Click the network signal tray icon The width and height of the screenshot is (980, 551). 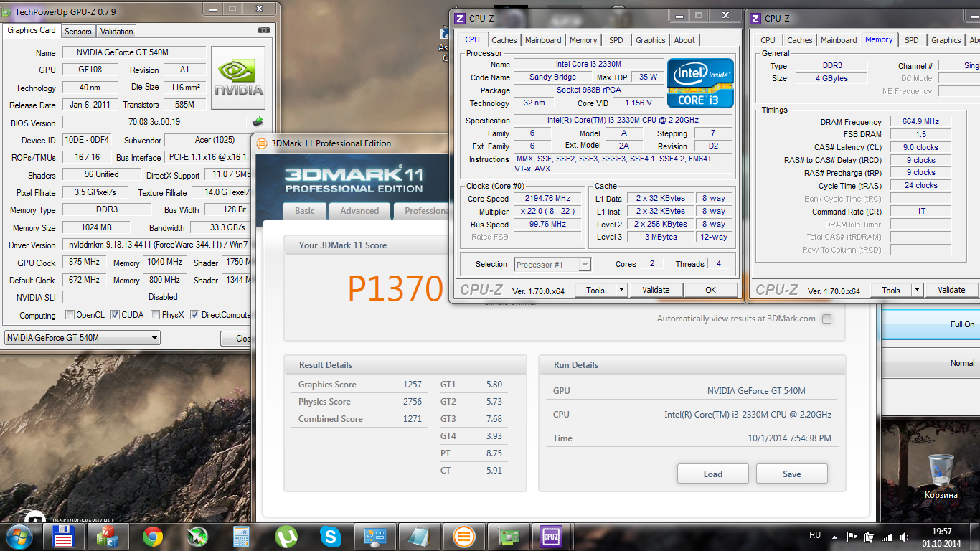click(x=887, y=537)
